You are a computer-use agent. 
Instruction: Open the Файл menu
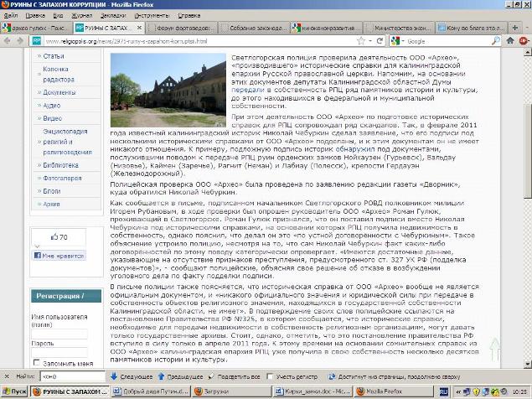point(11,16)
